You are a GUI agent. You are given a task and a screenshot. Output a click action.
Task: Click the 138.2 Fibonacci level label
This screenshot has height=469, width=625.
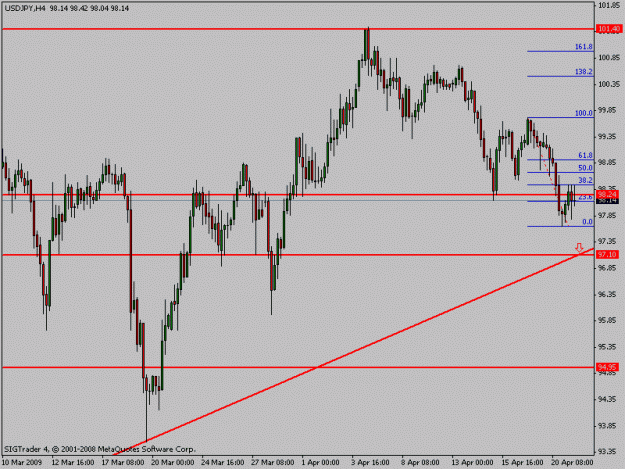(x=584, y=72)
